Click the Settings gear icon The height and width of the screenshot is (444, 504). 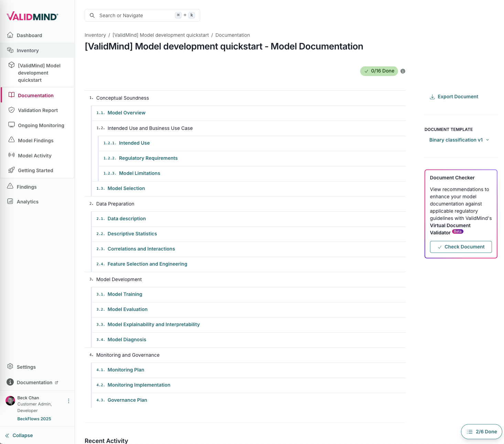tap(10, 367)
